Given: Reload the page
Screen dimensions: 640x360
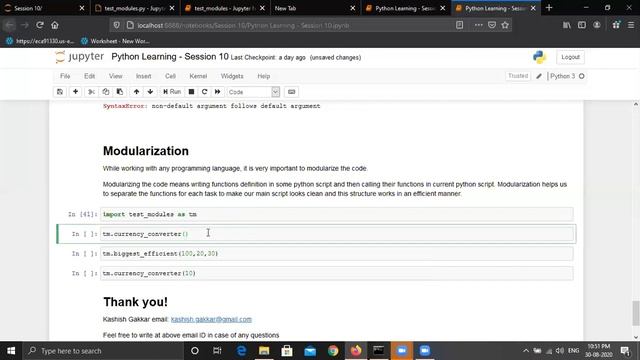Looking at the screenshot, I should pyautogui.click(x=40, y=25).
